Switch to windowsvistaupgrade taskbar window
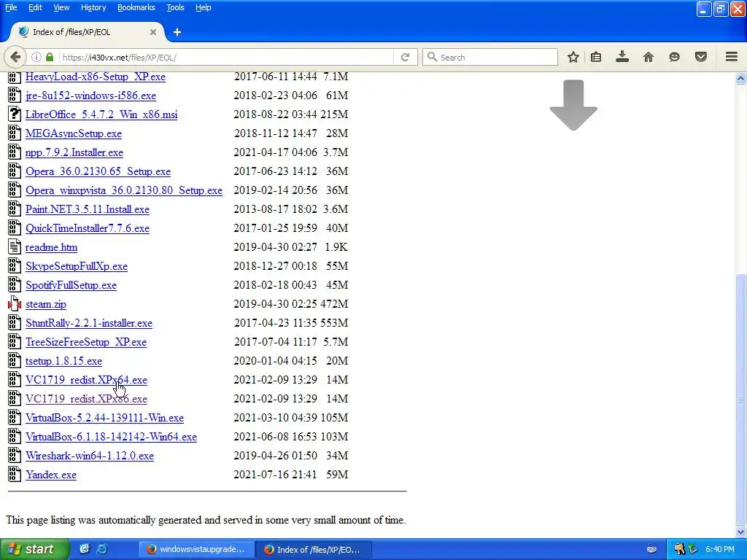 click(x=196, y=550)
